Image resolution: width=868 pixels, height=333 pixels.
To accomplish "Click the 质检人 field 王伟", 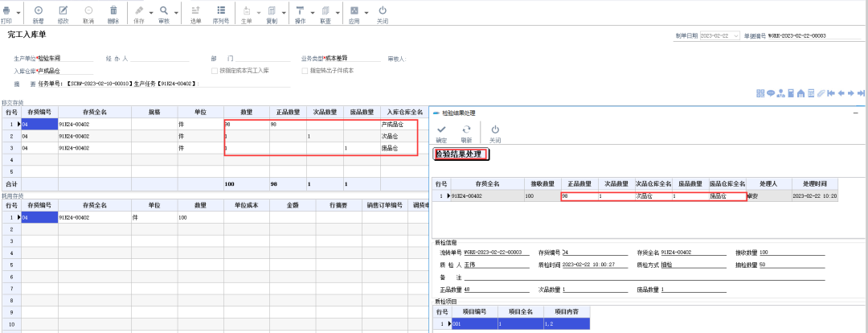I will (x=495, y=265).
